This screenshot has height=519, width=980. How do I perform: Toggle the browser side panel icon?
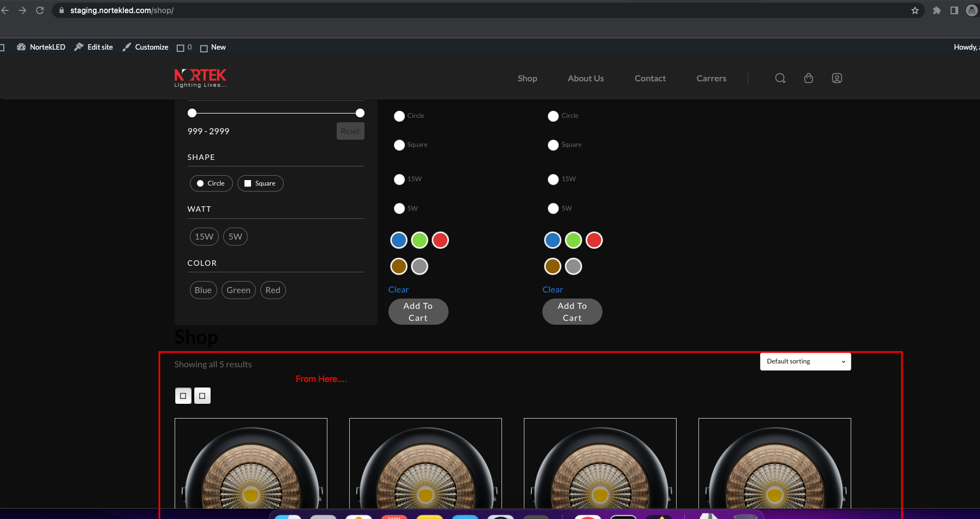tap(954, 10)
